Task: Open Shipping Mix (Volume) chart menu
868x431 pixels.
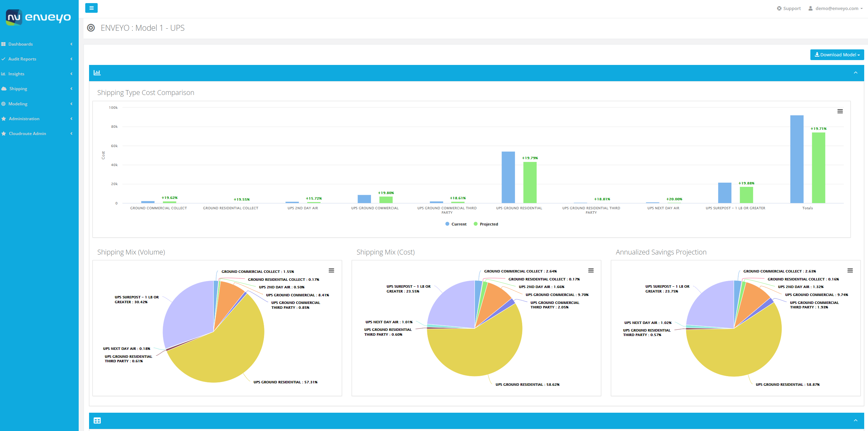Action: 331,270
